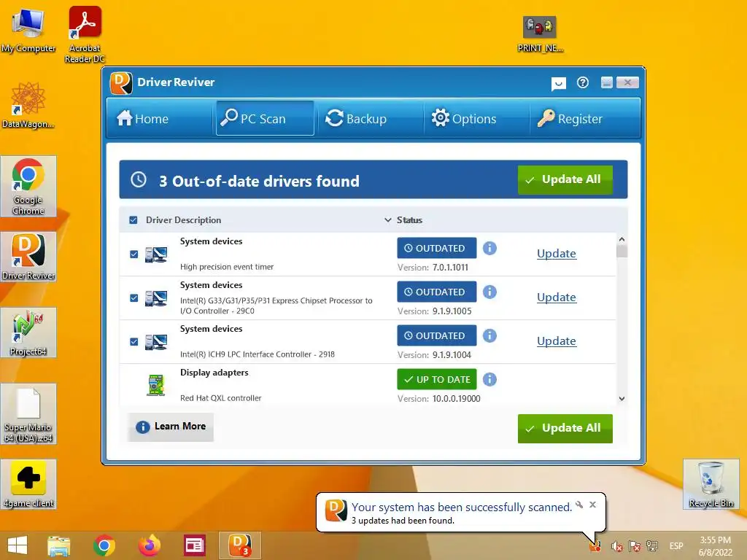Uncheck the ICH9 LPC Interface Controller checkbox
The height and width of the screenshot is (560, 747).
[134, 342]
